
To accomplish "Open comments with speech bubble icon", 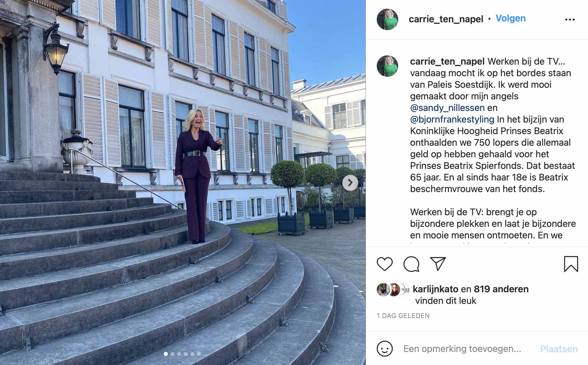I will tap(411, 264).
